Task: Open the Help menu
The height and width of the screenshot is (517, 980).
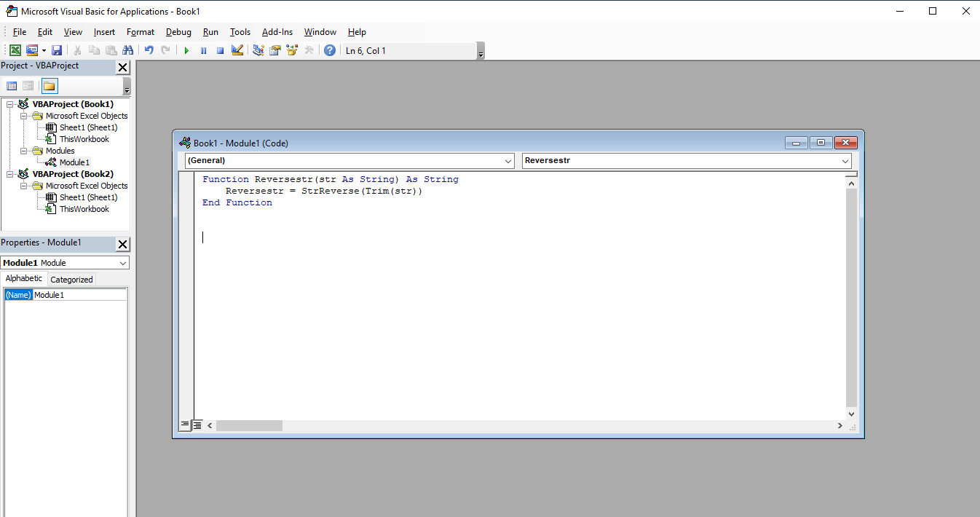Action: pos(357,32)
